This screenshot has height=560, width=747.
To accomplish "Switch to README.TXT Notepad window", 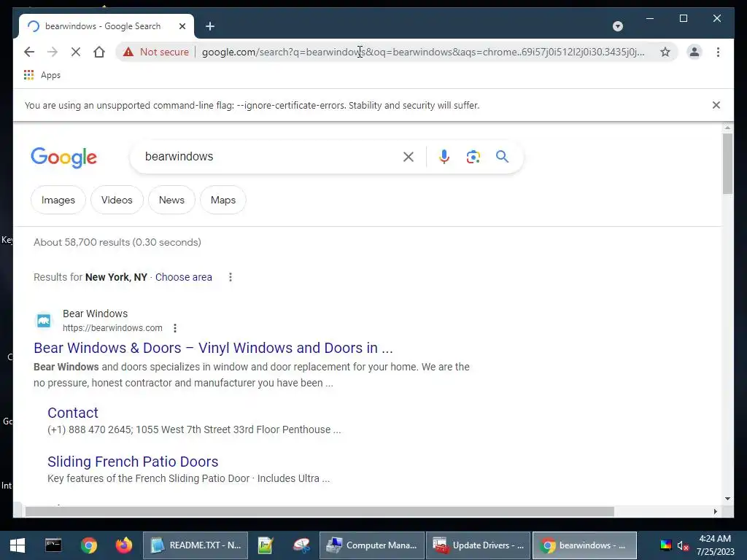I will coord(196,545).
